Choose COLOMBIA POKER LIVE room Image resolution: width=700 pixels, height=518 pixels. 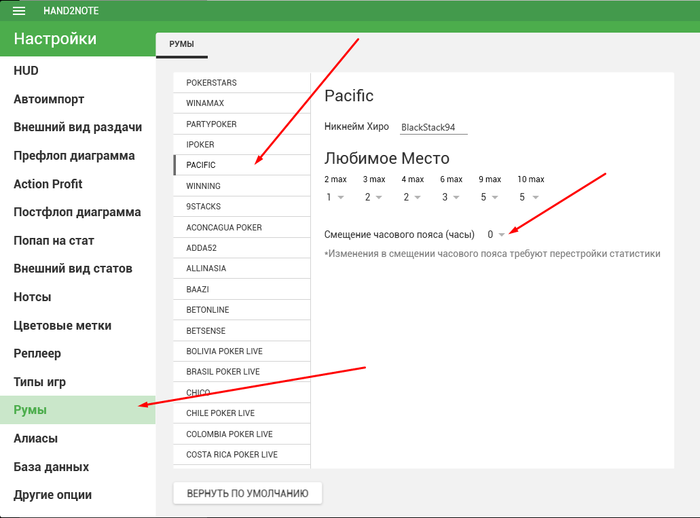pos(242,434)
